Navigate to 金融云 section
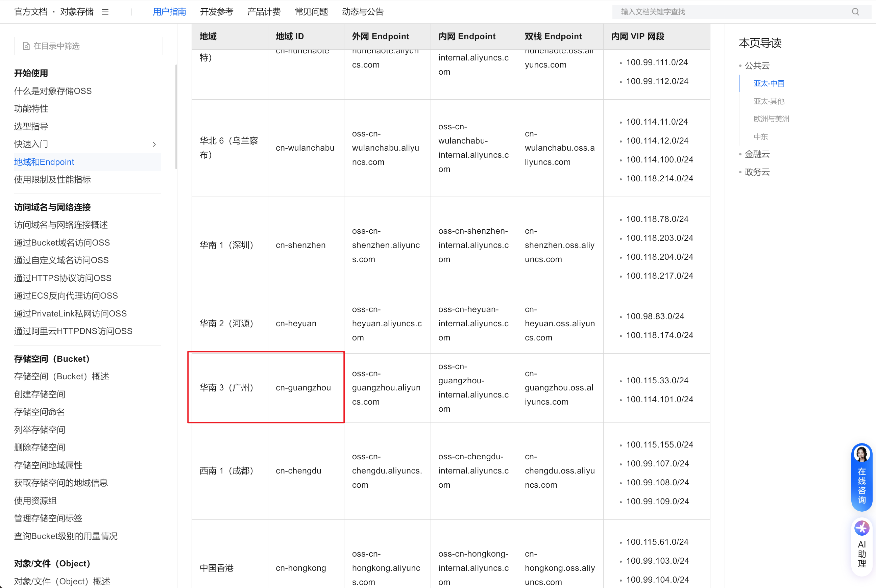This screenshot has width=876, height=588. click(x=757, y=154)
